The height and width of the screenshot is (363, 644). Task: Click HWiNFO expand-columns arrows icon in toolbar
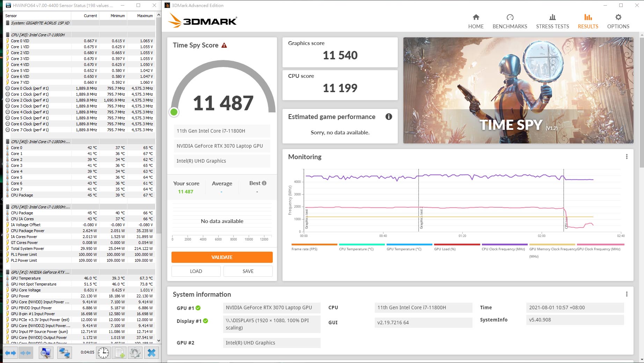click(x=10, y=353)
